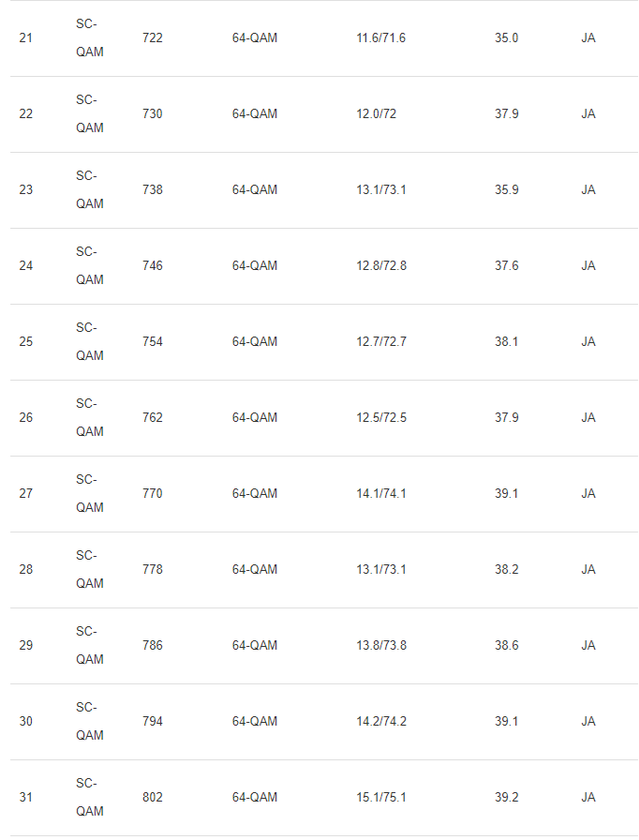
Task: Click the power level 11.6/71.6 cell
Action: (380, 38)
